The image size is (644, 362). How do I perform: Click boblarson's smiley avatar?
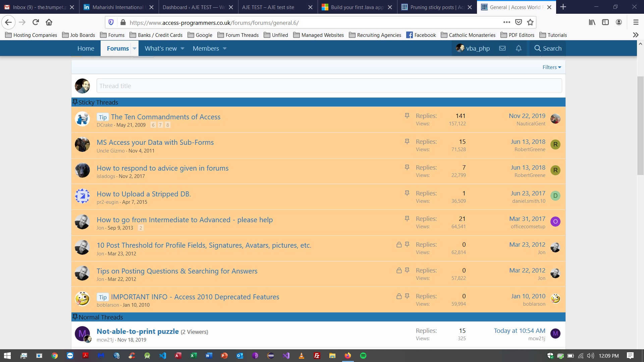coord(82,299)
